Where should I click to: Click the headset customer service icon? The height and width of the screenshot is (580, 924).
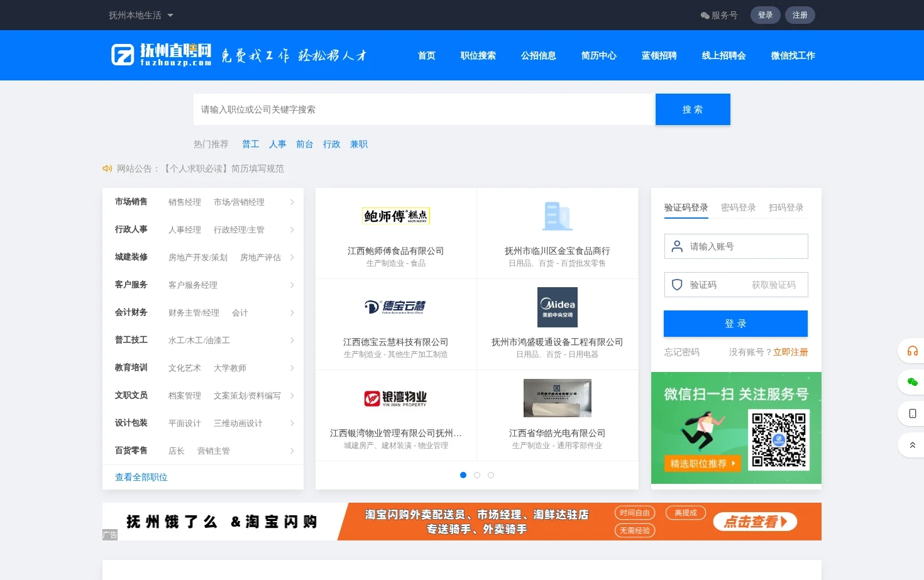pos(912,351)
